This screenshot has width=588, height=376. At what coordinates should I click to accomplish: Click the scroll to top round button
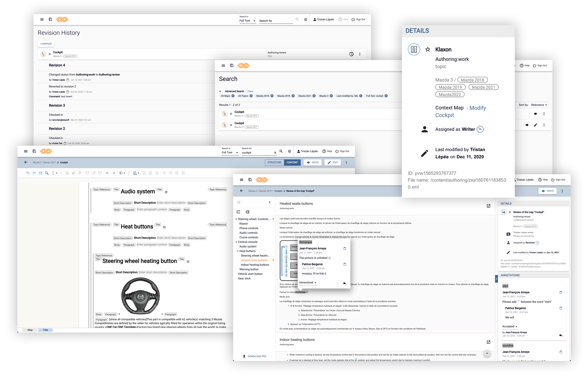pos(487,353)
